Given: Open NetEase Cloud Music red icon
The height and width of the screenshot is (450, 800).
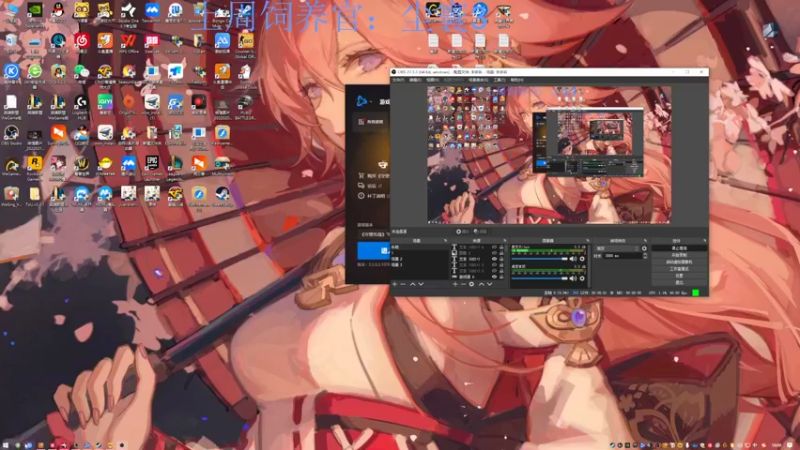Looking at the screenshot, I should [x=82, y=41].
